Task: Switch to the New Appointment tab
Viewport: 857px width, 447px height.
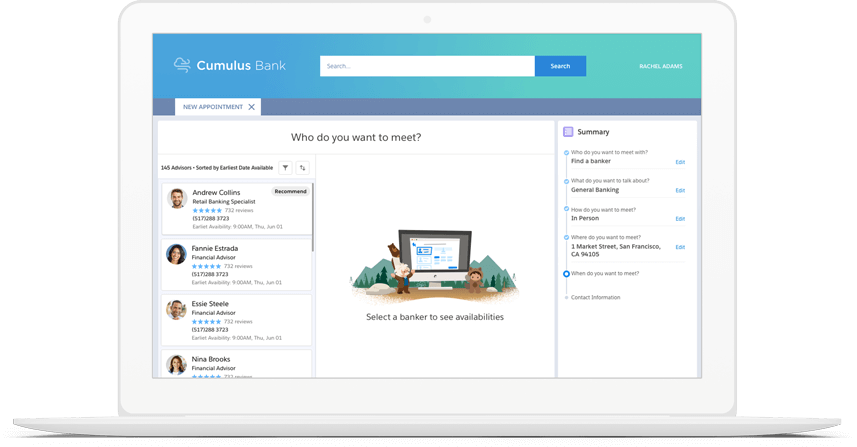Action: (x=212, y=107)
